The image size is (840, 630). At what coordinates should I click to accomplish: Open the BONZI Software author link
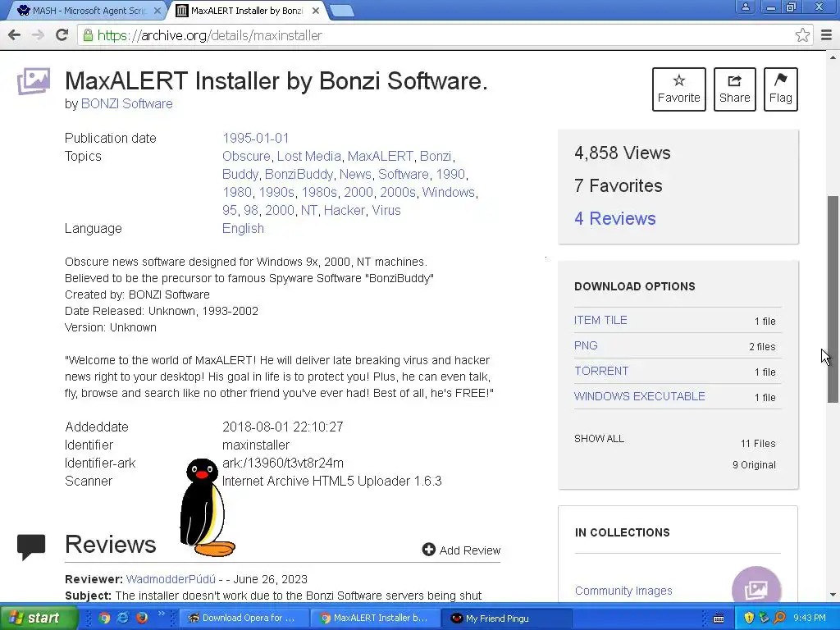coord(126,103)
